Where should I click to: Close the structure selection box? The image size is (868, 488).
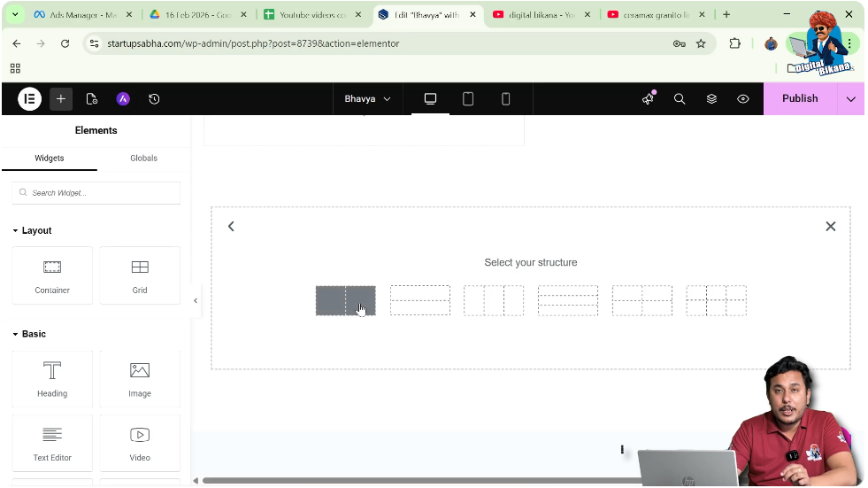pos(830,226)
